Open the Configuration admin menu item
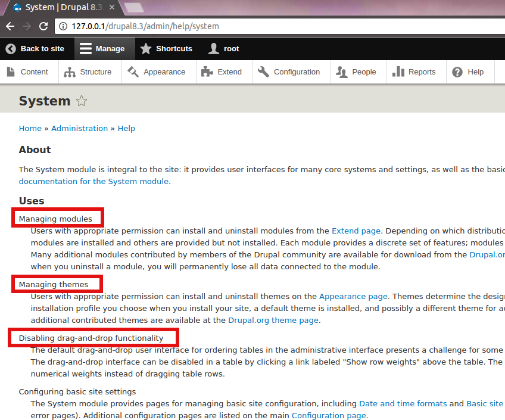The width and height of the screenshot is (505, 420). tap(291, 72)
